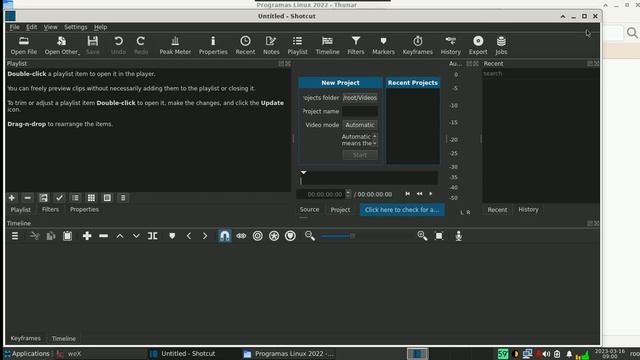Open the playlist hamburger menu

coord(123,198)
